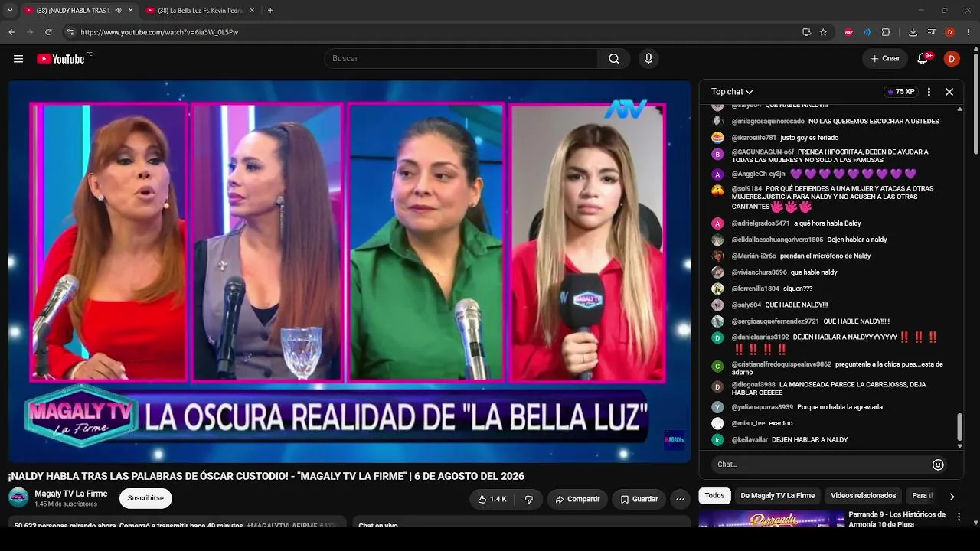Open chat user @danielaarias3192
This screenshot has height=551, width=980.
click(x=760, y=337)
